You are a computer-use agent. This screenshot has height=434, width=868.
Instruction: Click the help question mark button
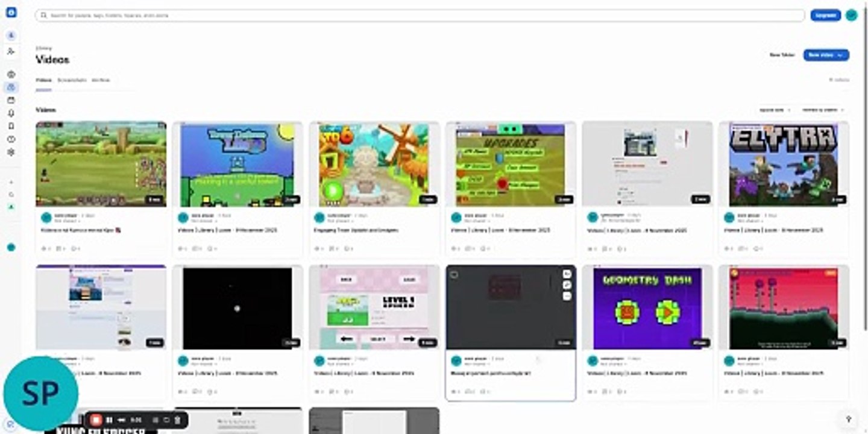(849, 419)
